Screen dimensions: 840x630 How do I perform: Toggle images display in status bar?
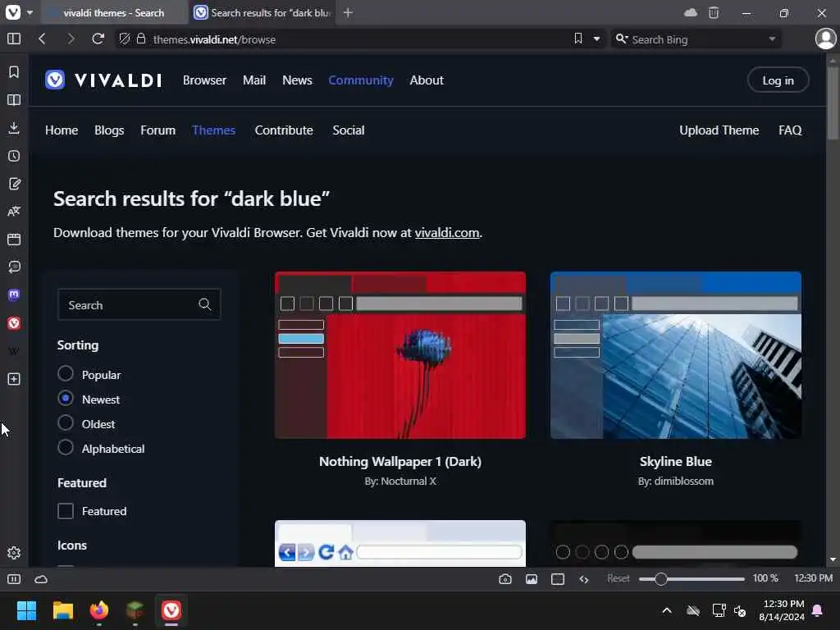point(532,579)
